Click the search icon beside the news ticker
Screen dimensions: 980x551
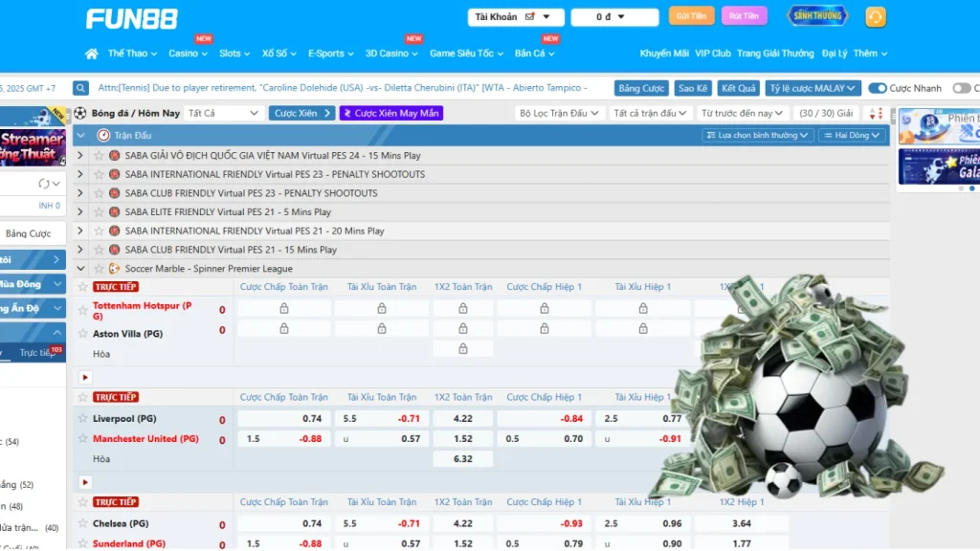tap(81, 88)
